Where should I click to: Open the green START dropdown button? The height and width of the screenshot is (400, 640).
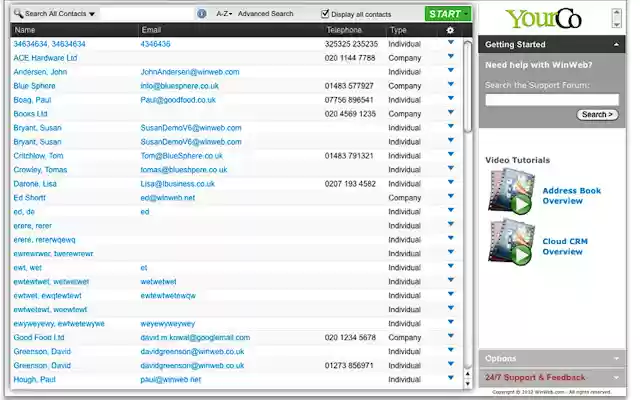448,14
